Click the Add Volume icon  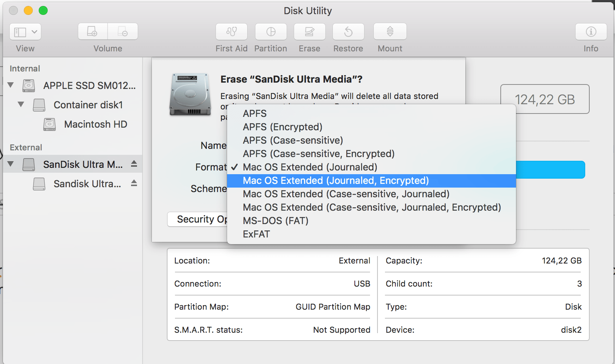pyautogui.click(x=92, y=32)
